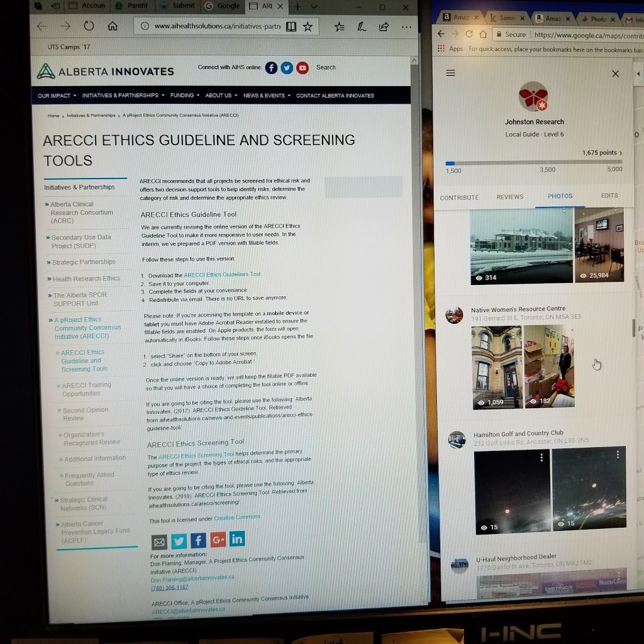Open the YouTube icon next to Search
Screen dimensions: 644x644
(303, 68)
